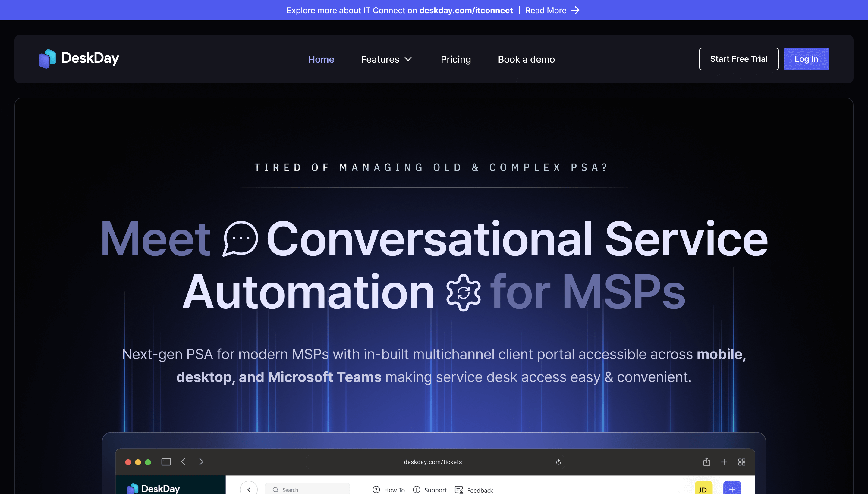Click the DeskDay logo in the header
This screenshot has height=494, width=868.
[x=79, y=58]
